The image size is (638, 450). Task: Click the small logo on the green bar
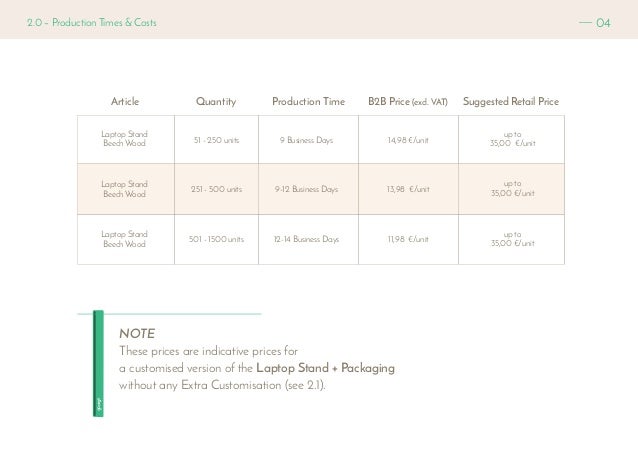pos(99,404)
